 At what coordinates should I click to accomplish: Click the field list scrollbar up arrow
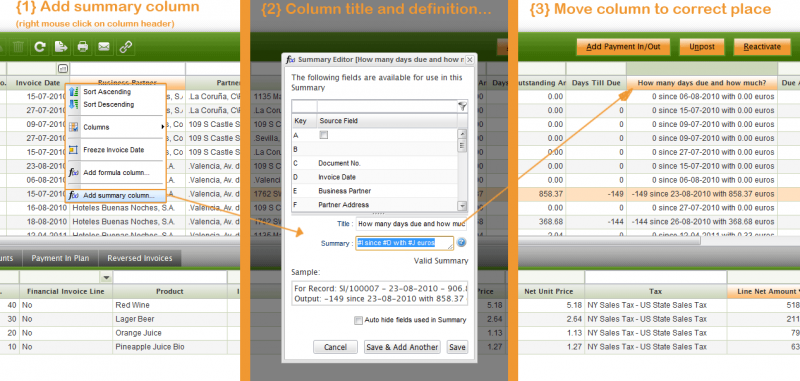[x=462, y=134]
